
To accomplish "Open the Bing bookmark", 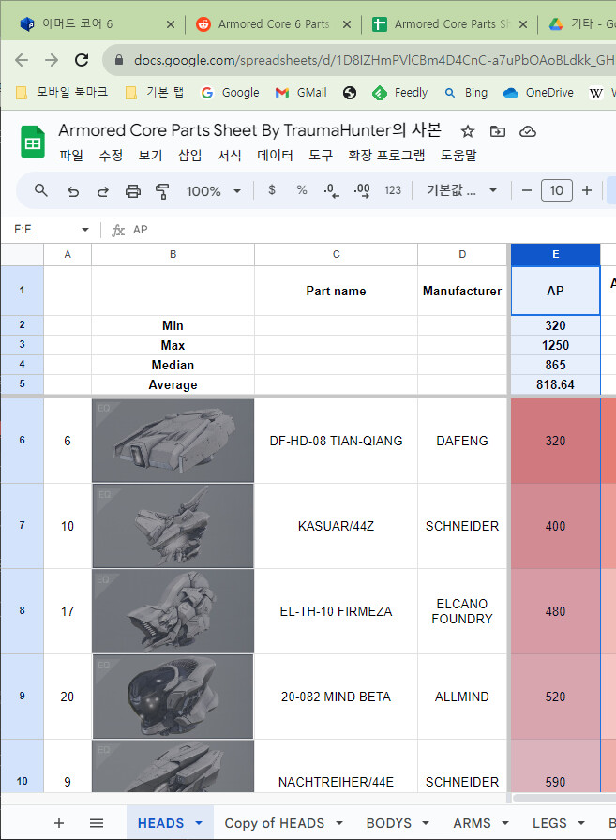I will (x=466, y=93).
